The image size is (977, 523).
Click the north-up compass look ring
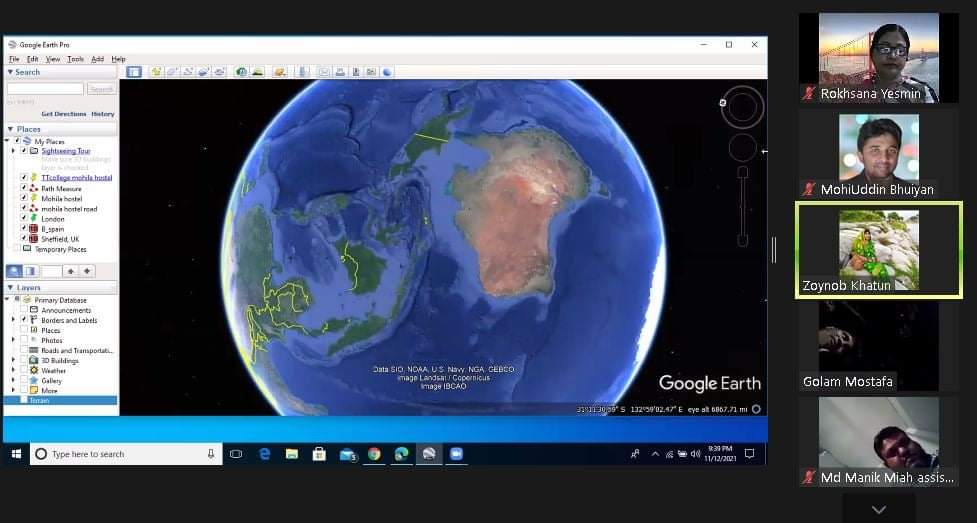point(743,107)
